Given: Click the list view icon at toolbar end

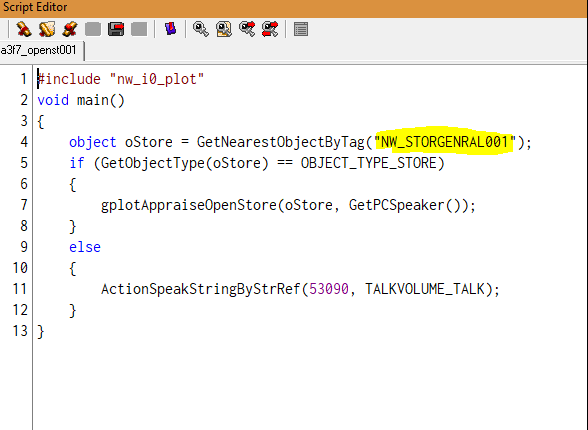Looking at the screenshot, I should click(301, 29).
